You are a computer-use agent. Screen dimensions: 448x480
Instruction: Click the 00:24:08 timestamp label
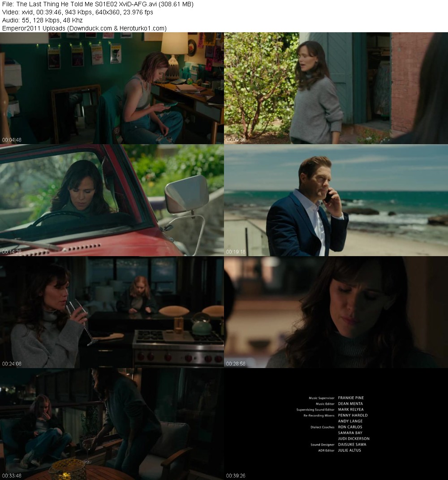click(x=12, y=364)
